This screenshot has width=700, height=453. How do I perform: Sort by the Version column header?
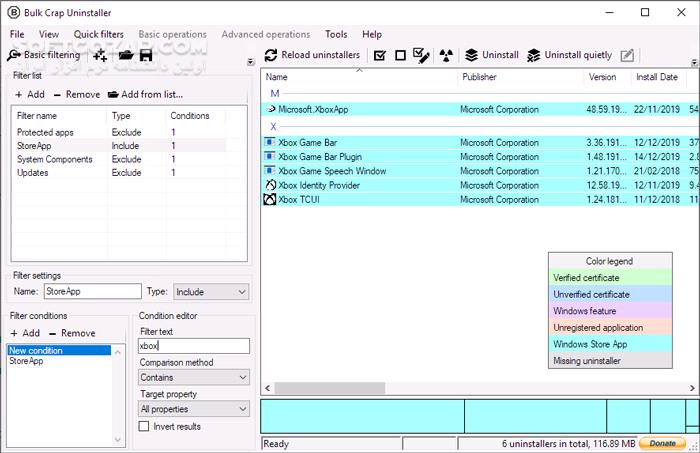(607, 77)
